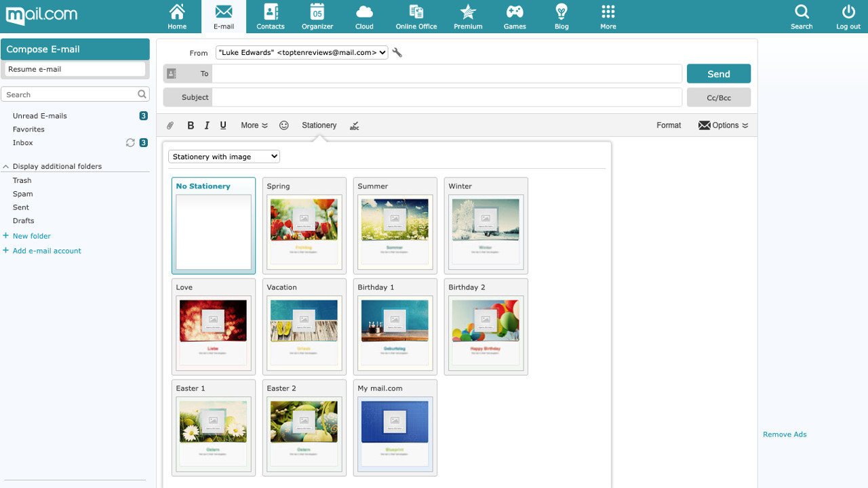Click the attachment paperclip icon
The width and height of the screenshot is (868, 488).
(171, 125)
